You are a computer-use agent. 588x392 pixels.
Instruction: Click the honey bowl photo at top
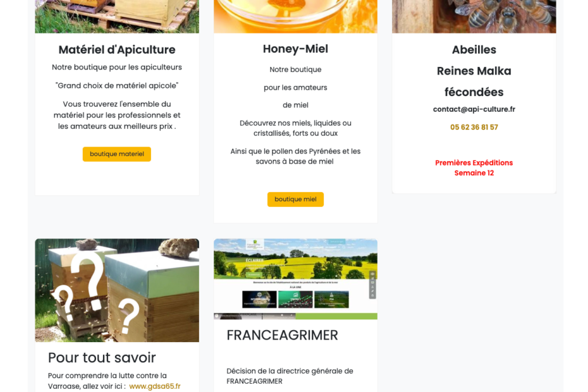[x=295, y=16]
